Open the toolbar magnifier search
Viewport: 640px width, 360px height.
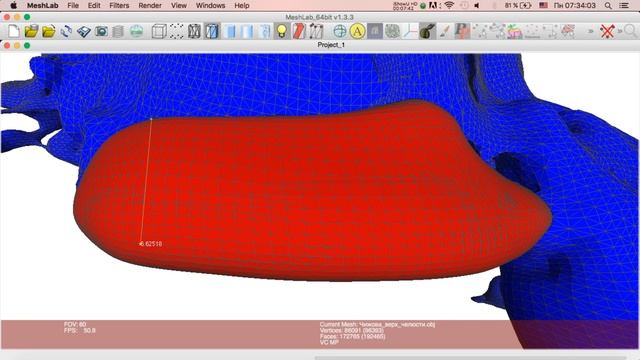630,31
